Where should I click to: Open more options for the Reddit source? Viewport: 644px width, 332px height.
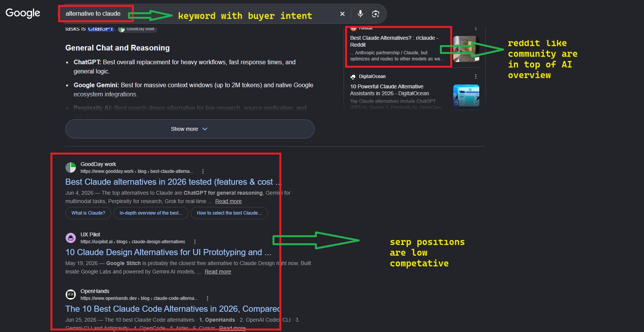pos(476,28)
